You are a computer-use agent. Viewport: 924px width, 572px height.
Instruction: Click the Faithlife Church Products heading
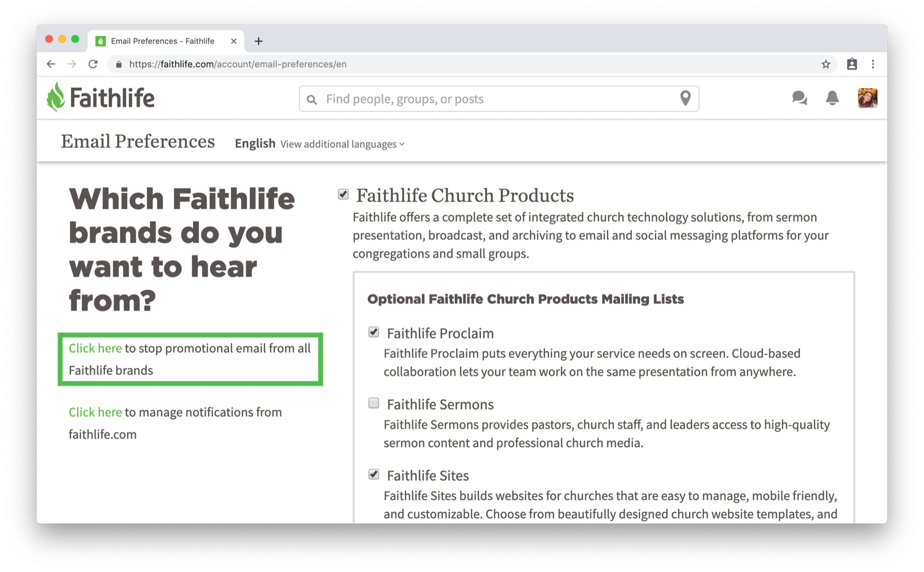465,195
